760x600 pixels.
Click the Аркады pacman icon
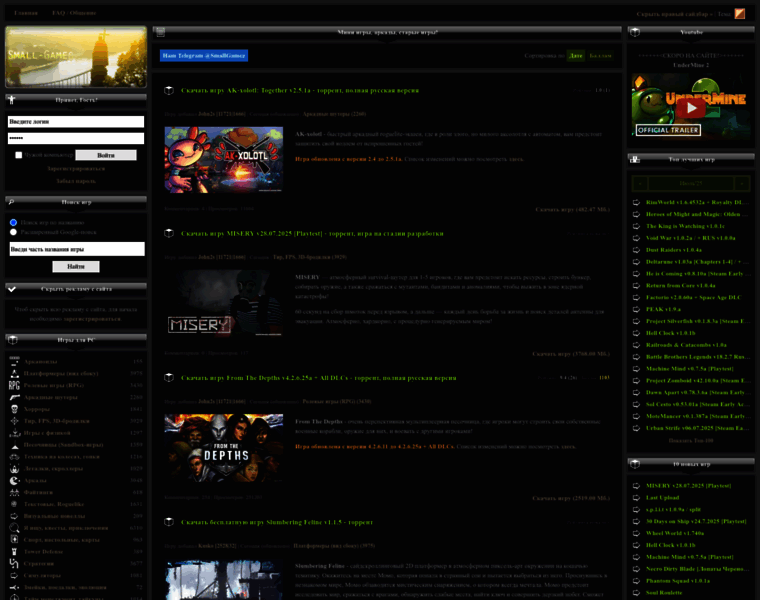click(15, 480)
